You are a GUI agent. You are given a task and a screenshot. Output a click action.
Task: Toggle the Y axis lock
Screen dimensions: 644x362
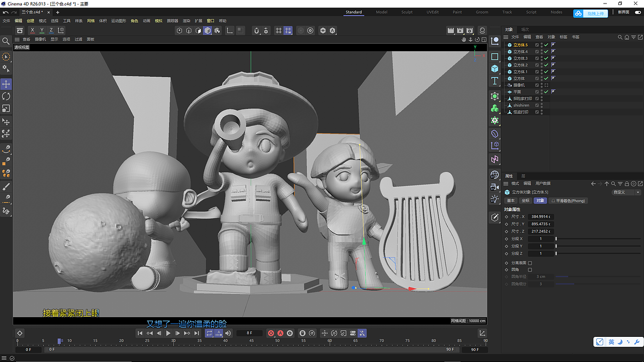pos(42,31)
